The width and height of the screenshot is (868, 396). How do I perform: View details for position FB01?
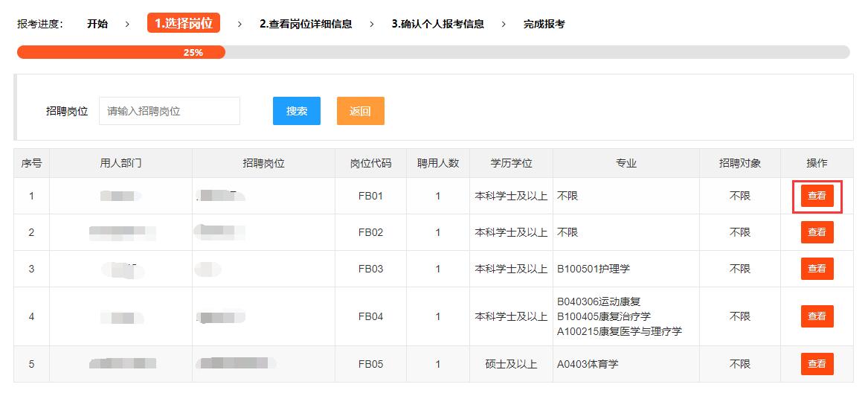(817, 196)
